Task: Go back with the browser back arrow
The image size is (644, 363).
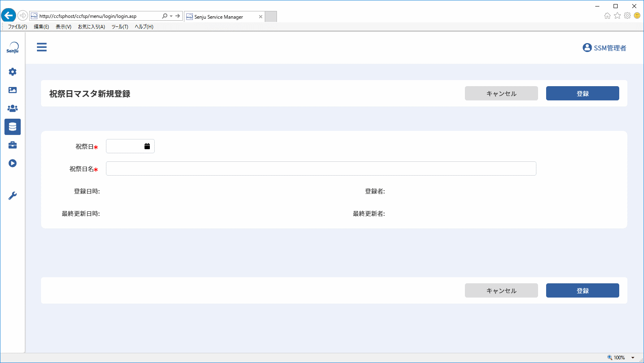Action: tap(9, 16)
